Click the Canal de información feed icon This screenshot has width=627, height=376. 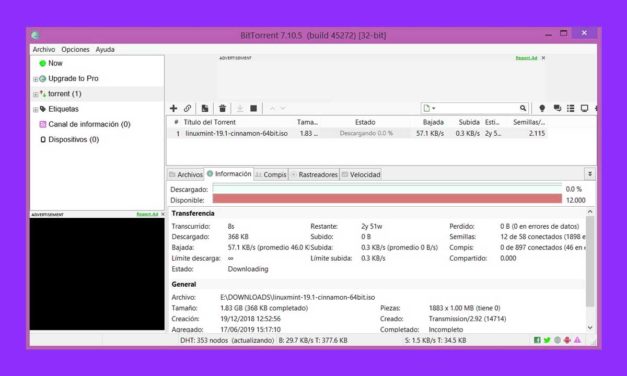click(x=43, y=124)
